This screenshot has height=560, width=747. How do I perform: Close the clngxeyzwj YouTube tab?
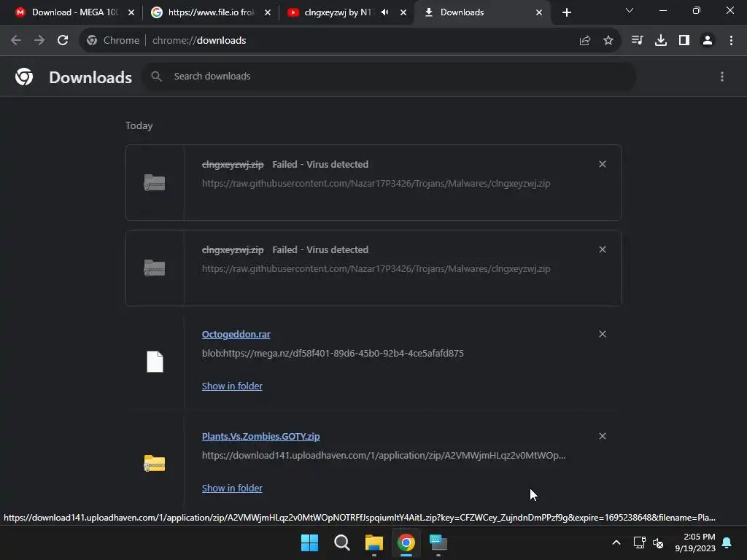point(403,12)
